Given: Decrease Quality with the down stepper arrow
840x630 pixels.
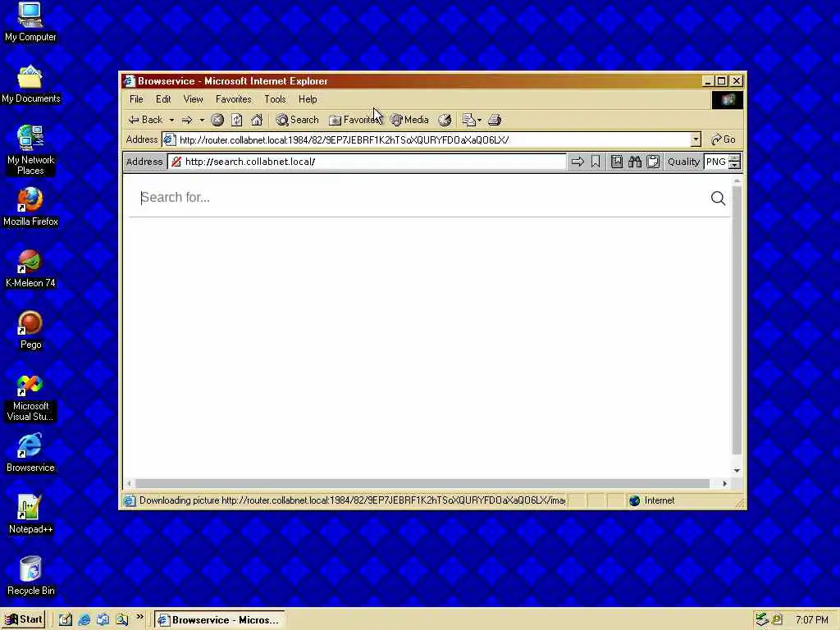Looking at the screenshot, I should coord(735,166).
